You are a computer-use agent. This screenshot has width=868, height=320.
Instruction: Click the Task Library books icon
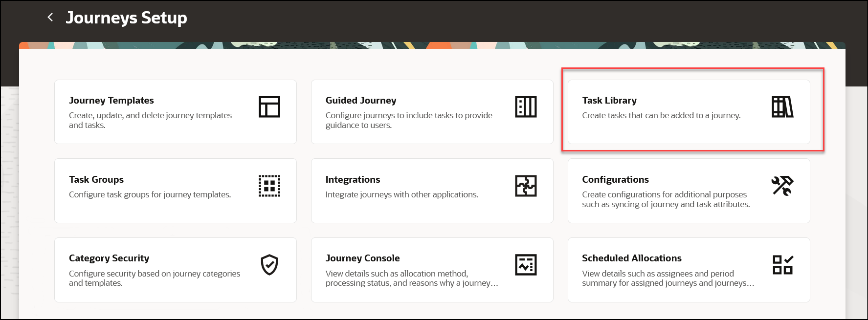pyautogui.click(x=782, y=107)
